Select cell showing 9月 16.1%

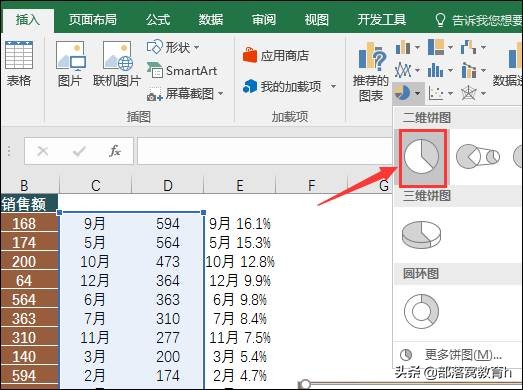[240, 224]
